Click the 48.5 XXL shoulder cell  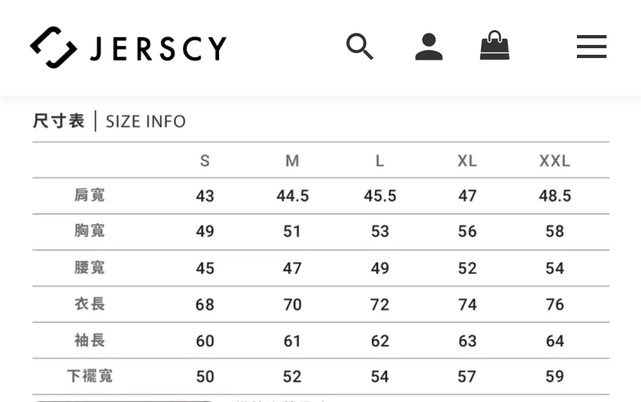[554, 196]
